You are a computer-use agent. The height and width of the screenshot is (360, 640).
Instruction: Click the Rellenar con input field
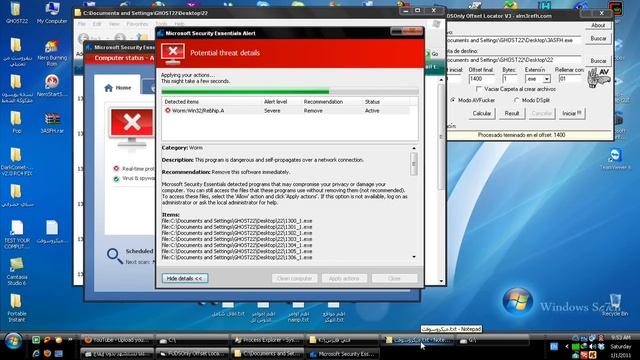pos(569,79)
